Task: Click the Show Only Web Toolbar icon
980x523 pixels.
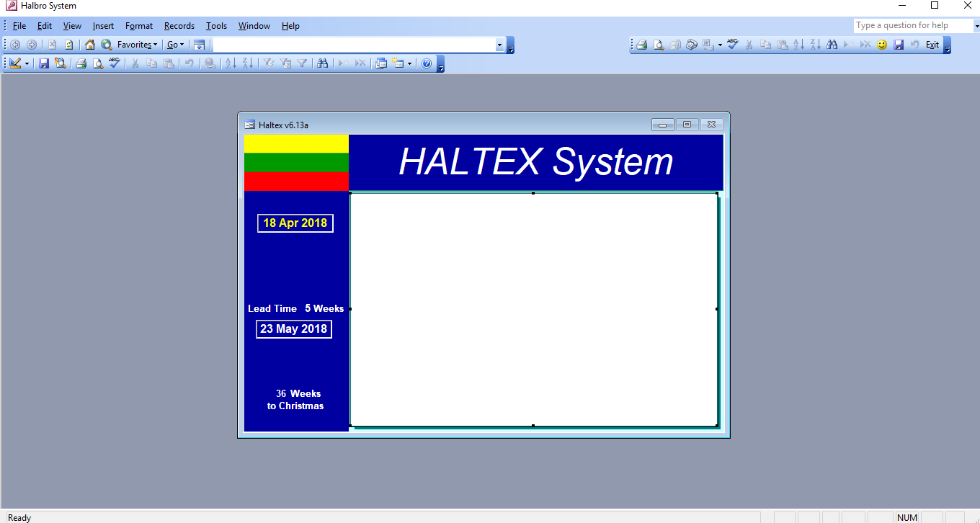Action: click(199, 45)
